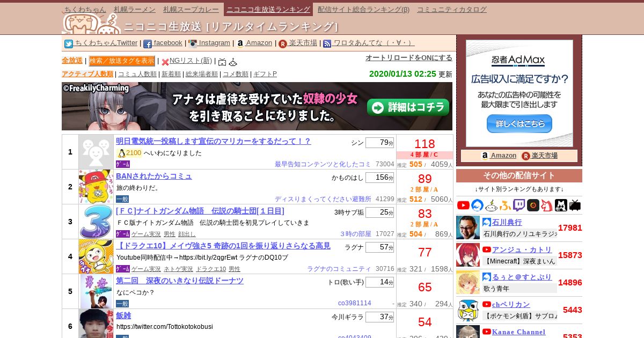Click the ちくわちゃん mascot logo in header

[91, 23]
